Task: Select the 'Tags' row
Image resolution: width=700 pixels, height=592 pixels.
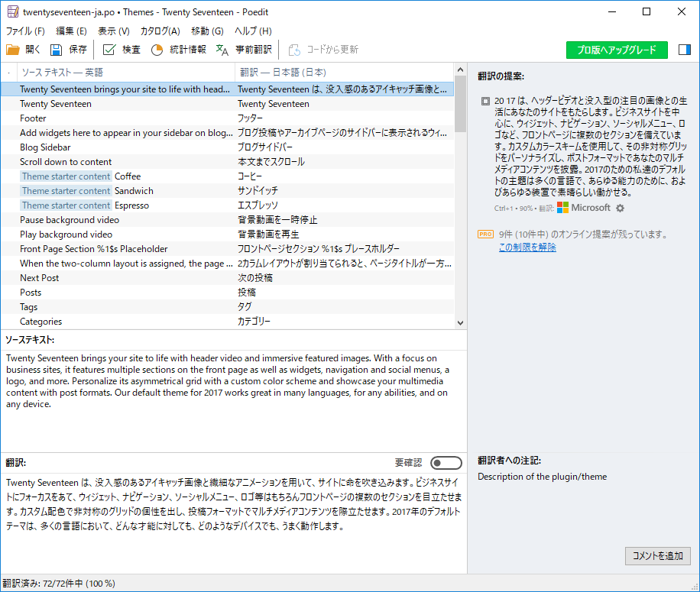Action: click(x=228, y=306)
